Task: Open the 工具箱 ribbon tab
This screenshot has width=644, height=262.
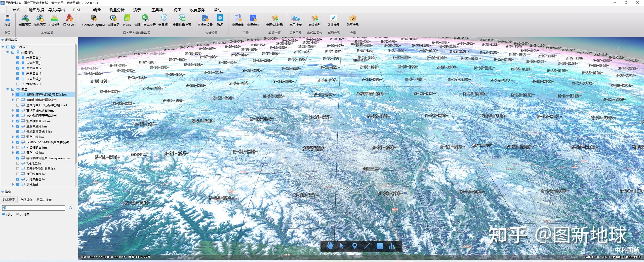Action: pyautogui.click(x=157, y=10)
